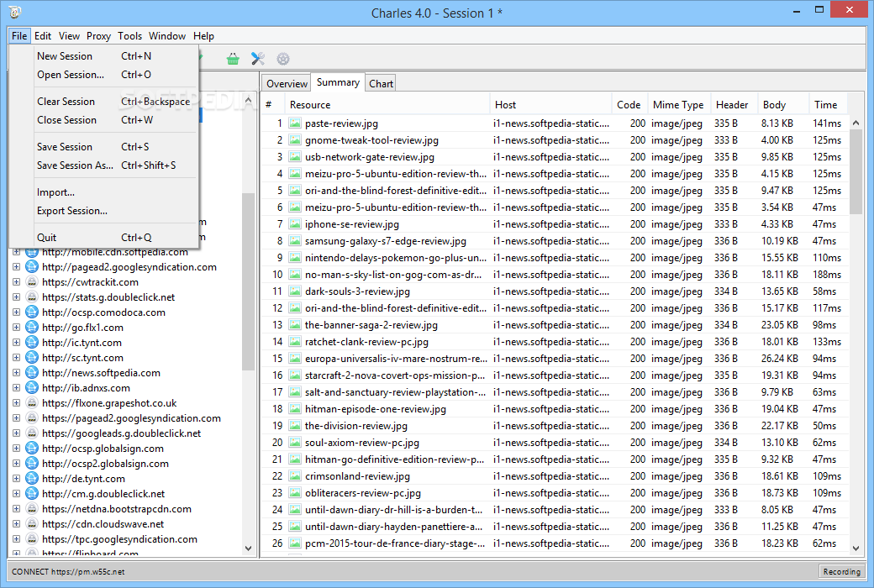Select the http://mobile.cdn.softpedia.com host

tap(115, 252)
